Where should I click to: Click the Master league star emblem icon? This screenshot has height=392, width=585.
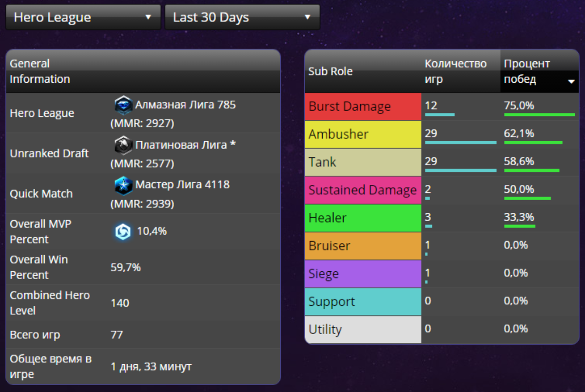123,186
